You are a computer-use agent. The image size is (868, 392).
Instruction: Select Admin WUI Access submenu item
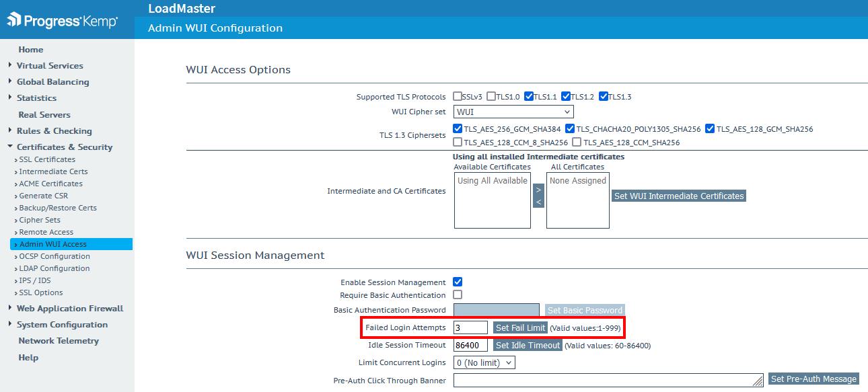[x=71, y=244]
